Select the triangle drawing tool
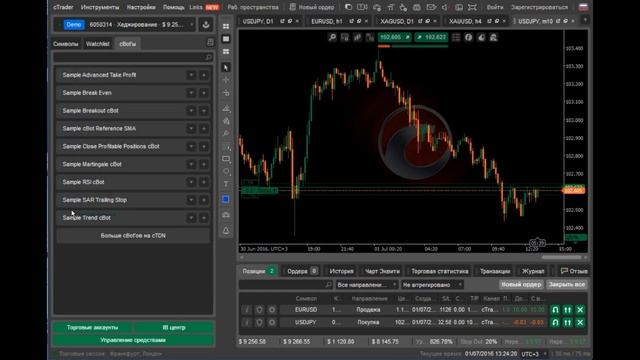 tap(226, 231)
